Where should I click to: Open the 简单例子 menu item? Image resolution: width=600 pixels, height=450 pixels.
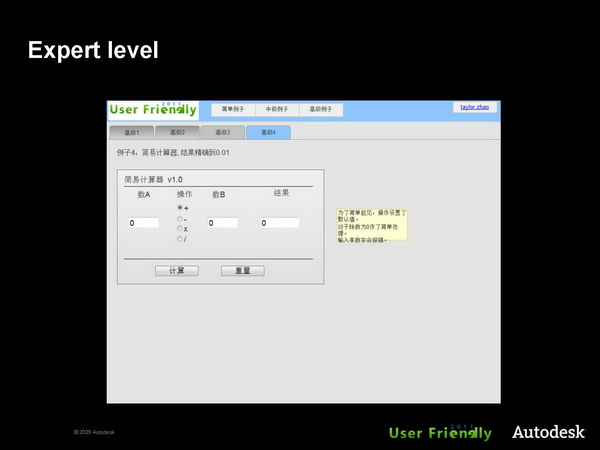pyautogui.click(x=232, y=109)
